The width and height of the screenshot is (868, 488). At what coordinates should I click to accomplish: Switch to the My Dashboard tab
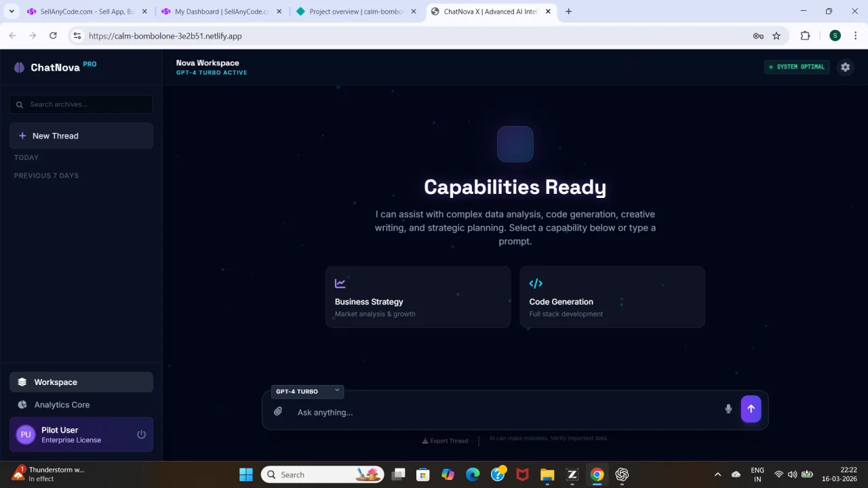click(x=222, y=12)
